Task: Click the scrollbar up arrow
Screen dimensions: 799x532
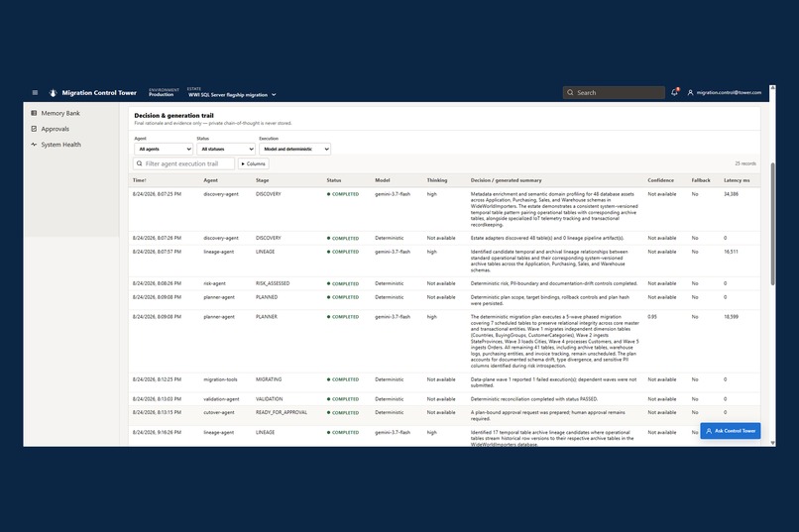Action: pos(772,88)
